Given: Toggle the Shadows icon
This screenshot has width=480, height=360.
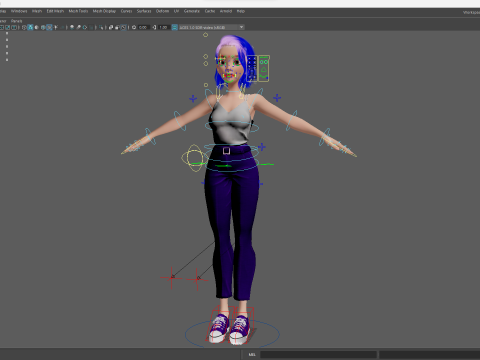Looking at the screenshot, I should 62,27.
